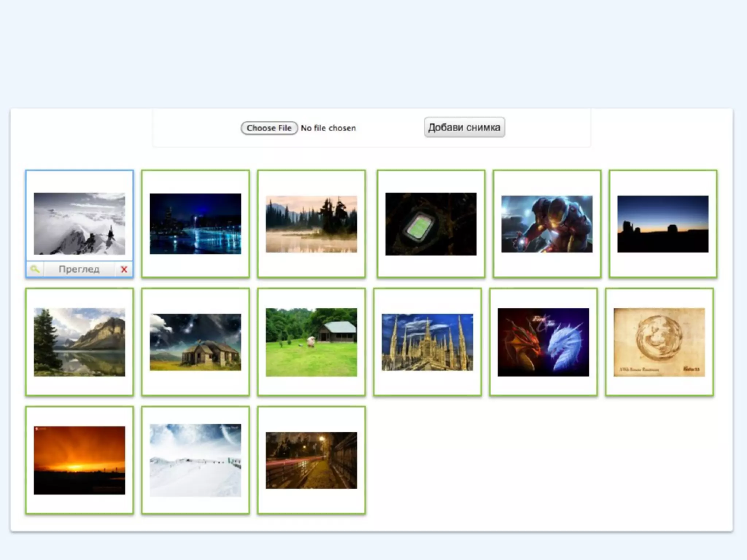Select the green meadow cabin thumbnail
Screen dimensions: 747x560
[311, 342]
